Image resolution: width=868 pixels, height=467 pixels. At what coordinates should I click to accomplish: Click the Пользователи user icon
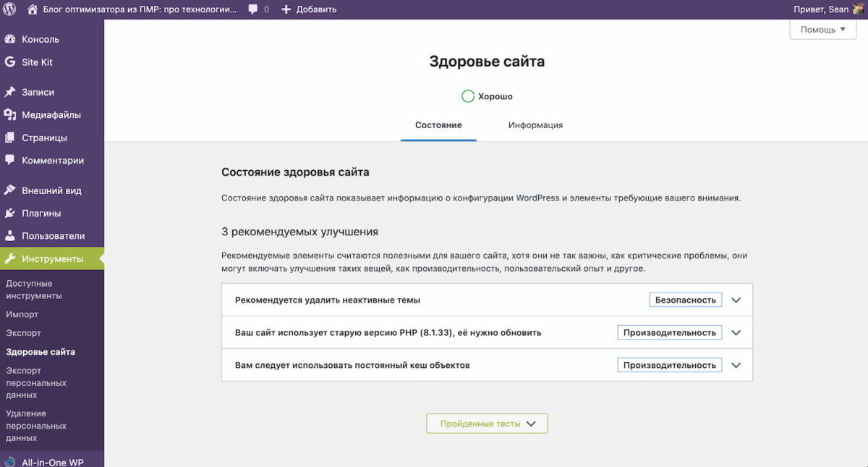[x=10, y=236]
